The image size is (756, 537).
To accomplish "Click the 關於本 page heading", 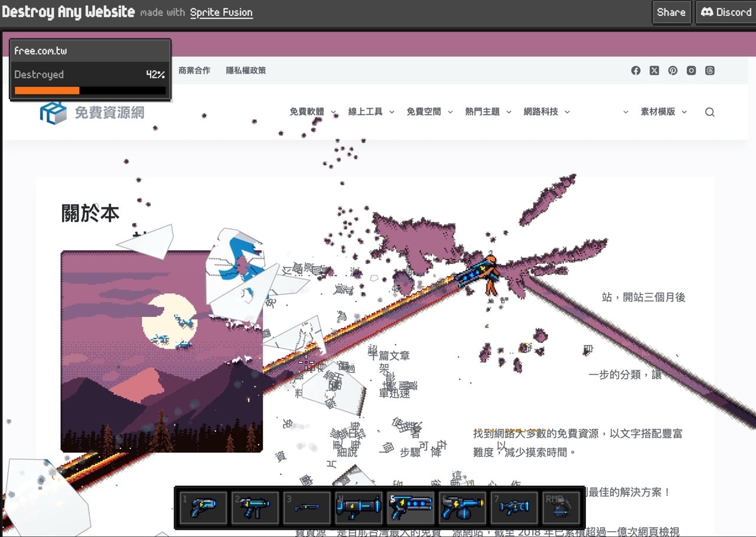I will click(x=90, y=213).
